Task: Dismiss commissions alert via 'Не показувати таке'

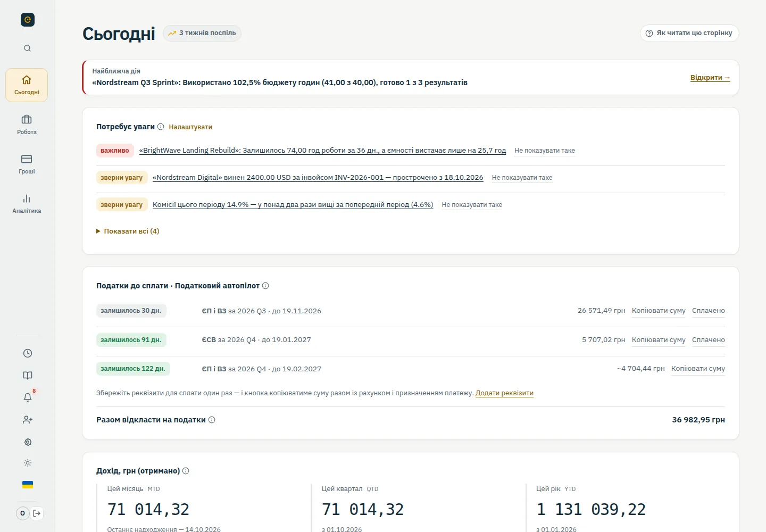Action: [472, 205]
